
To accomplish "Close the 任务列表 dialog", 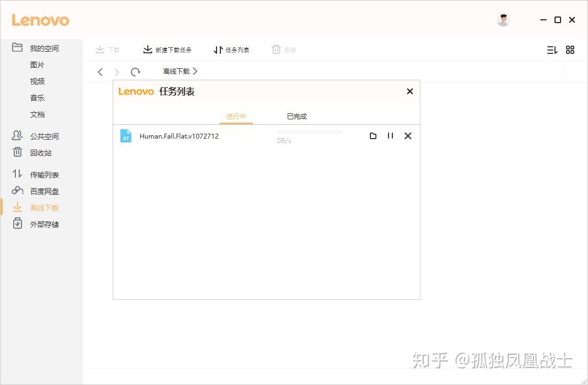I will 410,91.
